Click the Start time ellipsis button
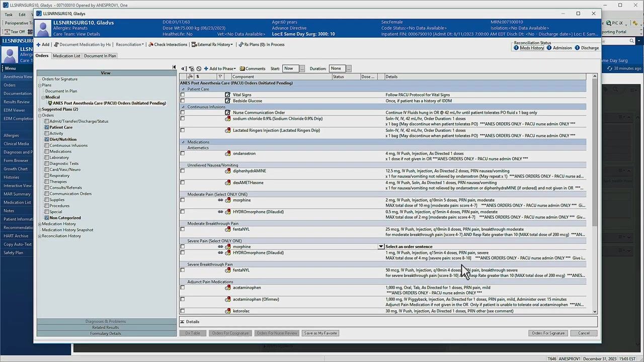The height and width of the screenshot is (362, 644). 302,69
